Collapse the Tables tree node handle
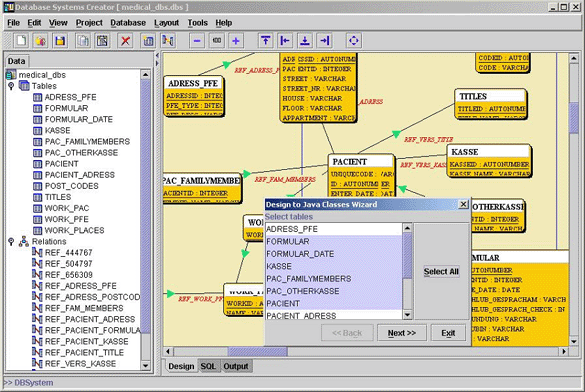585x392 pixels. click(11, 86)
